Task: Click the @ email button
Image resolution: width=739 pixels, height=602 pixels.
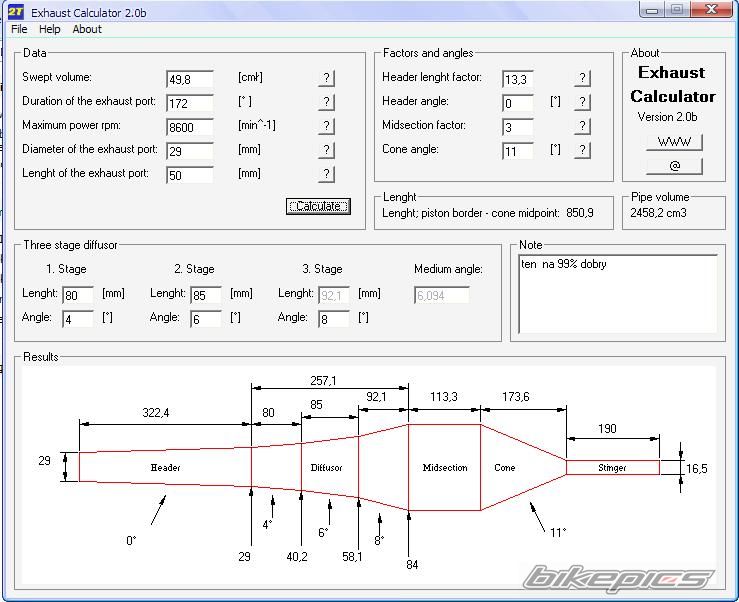Action: 674,166
